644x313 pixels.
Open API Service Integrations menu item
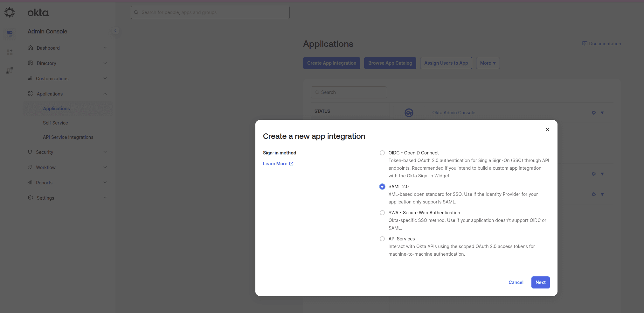click(67, 137)
